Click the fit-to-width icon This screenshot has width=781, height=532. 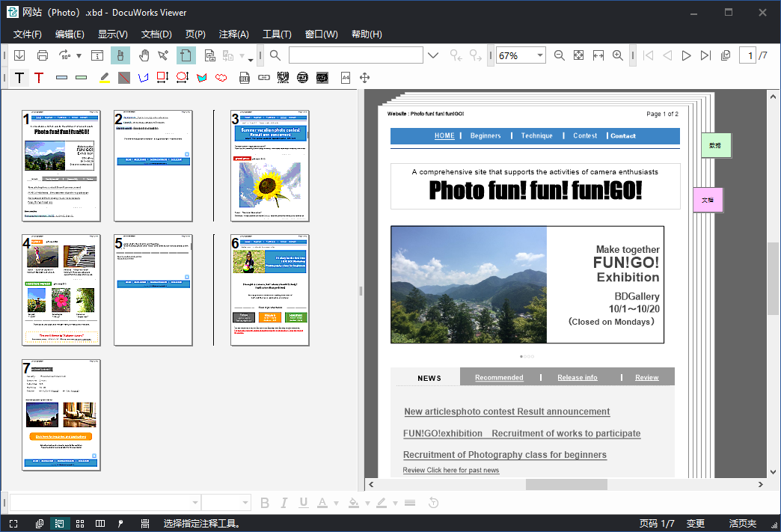coord(598,55)
